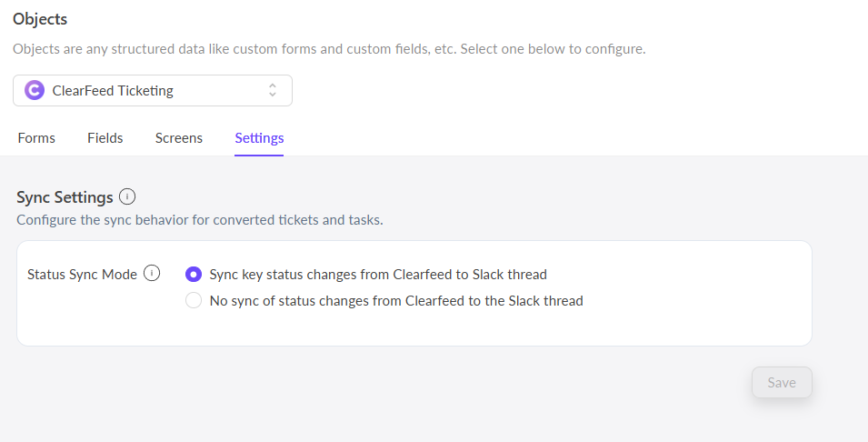Click the up-down chevron arrows in object selector
The image size is (868, 442).
click(x=272, y=90)
